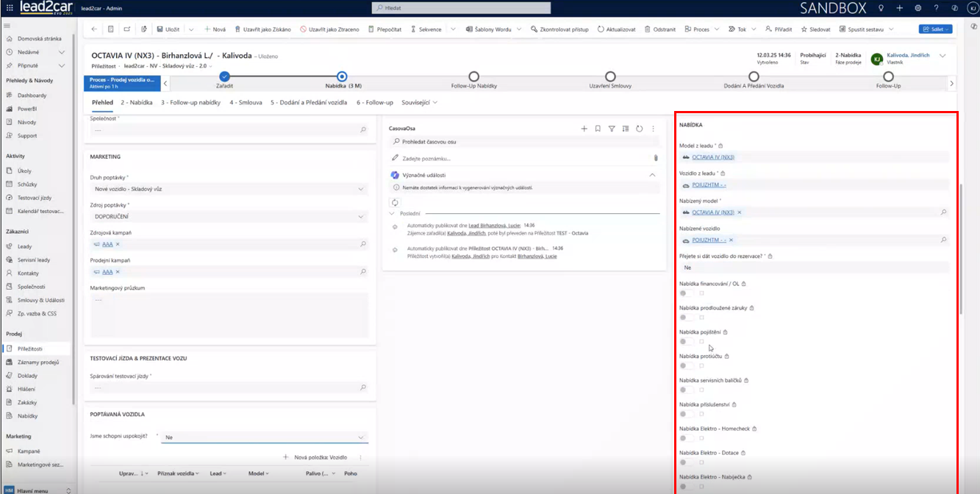Add a new timeline record with plus icon
This screenshot has width=980, height=494.
pos(584,129)
